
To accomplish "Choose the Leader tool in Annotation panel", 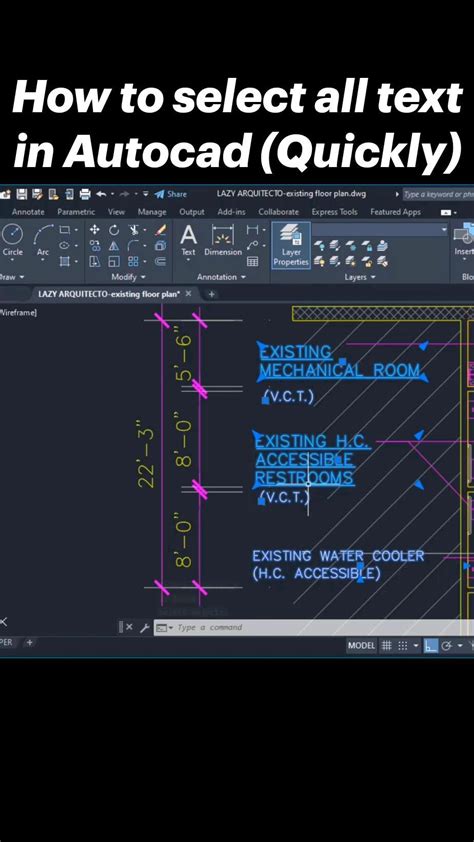I will (x=252, y=245).
